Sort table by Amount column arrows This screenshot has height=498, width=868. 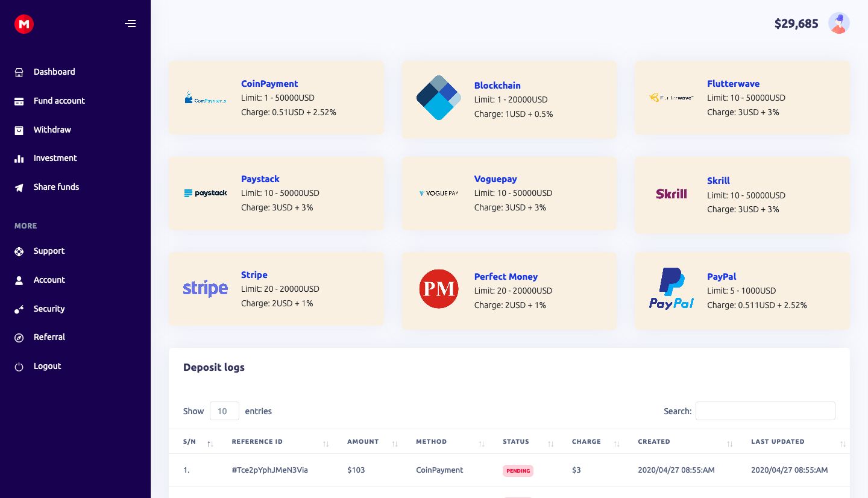click(x=395, y=444)
